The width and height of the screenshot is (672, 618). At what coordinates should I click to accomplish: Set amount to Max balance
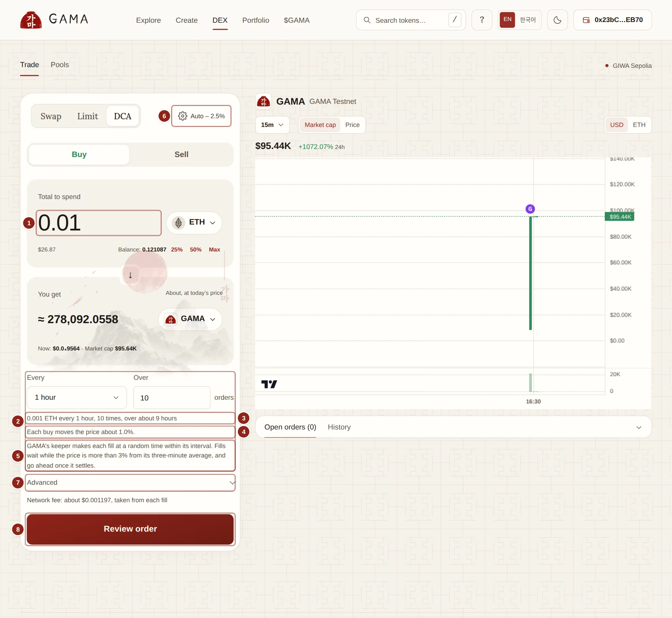214,250
